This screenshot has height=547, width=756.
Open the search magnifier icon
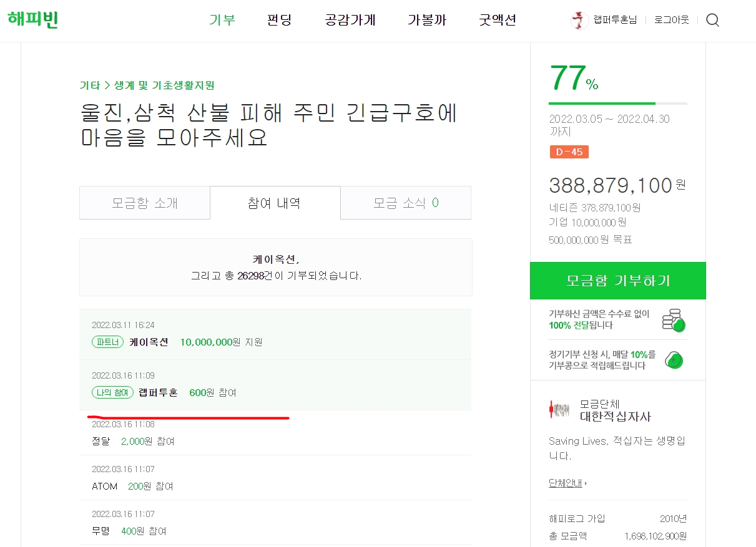(712, 20)
